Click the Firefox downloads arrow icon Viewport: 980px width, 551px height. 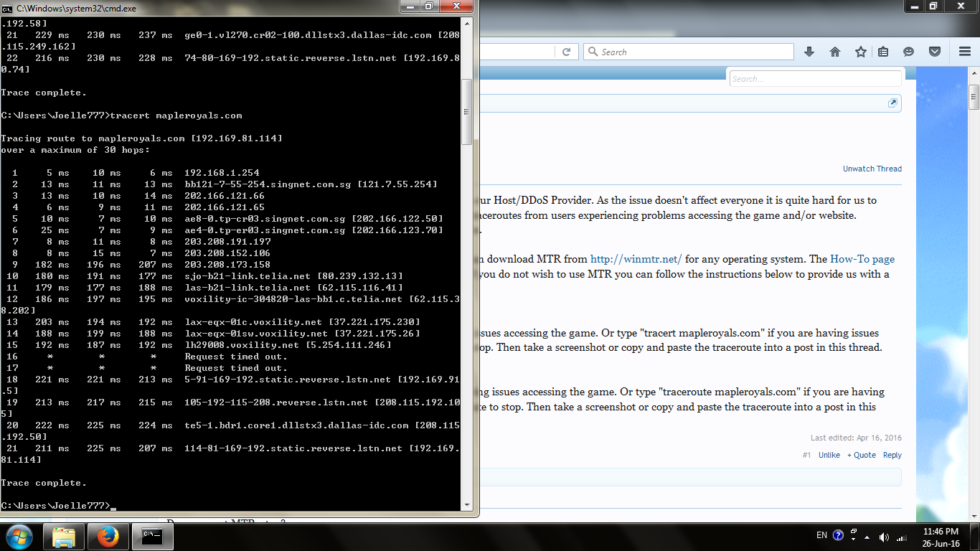[809, 52]
